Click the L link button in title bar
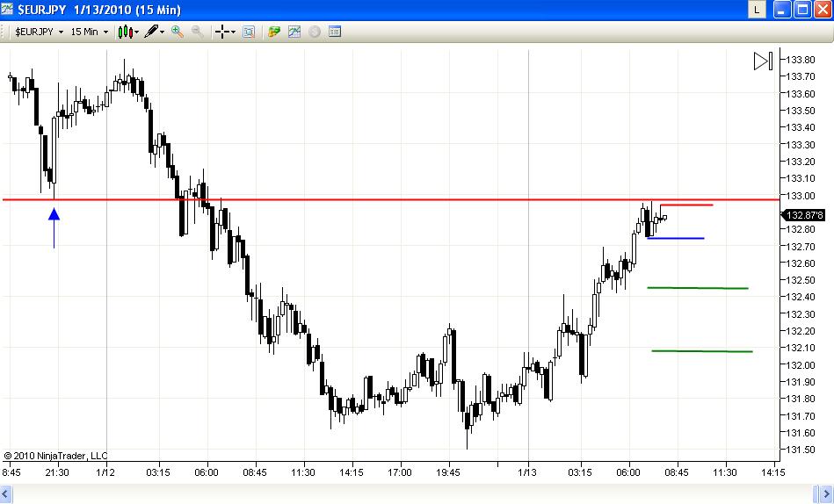834x504 pixels. [x=757, y=10]
